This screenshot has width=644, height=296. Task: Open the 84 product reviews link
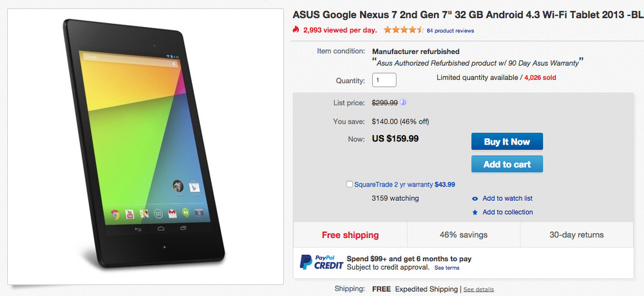(450, 30)
